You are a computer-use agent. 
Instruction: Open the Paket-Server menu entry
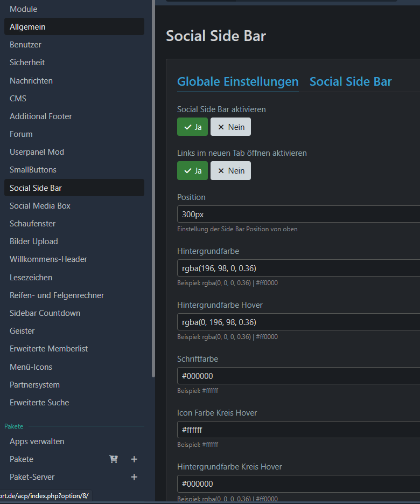pos(32,477)
